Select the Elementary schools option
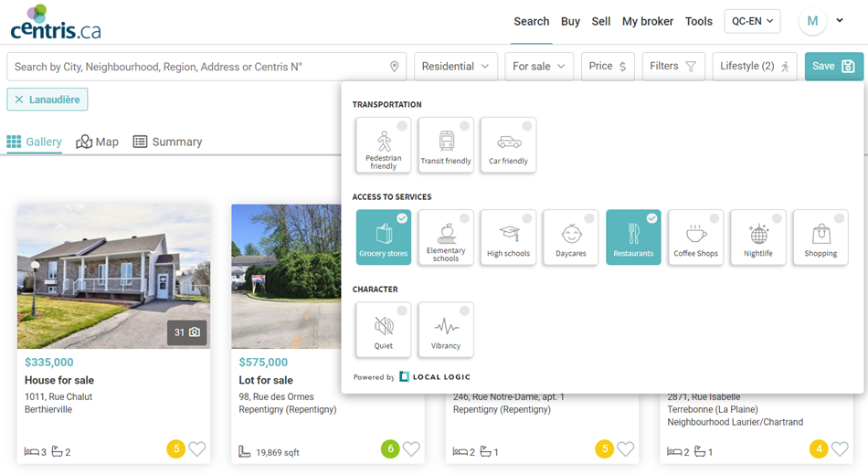The height and width of the screenshot is (474, 868). tap(446, 237)
